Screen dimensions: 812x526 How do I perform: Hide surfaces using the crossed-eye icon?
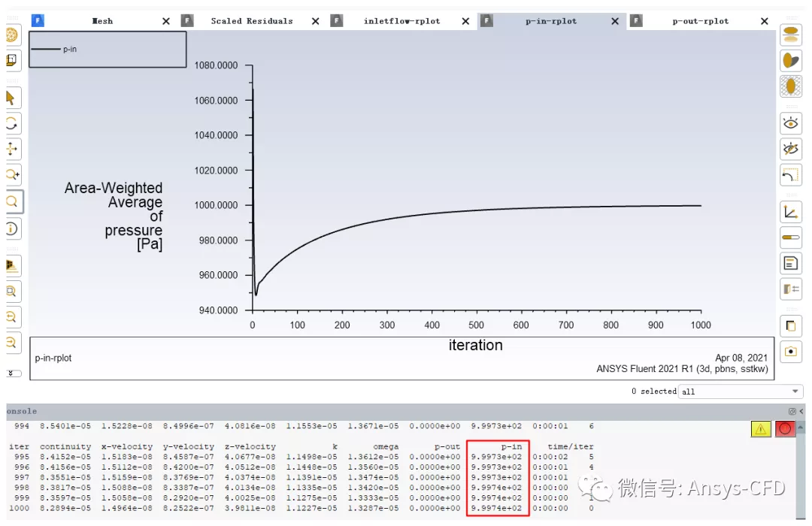click(x=791, y=148)
